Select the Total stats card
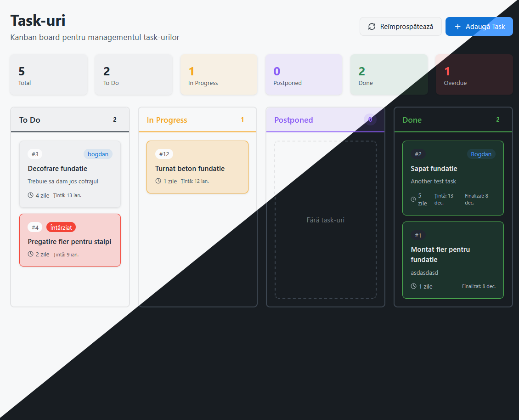 pos(49,74)
